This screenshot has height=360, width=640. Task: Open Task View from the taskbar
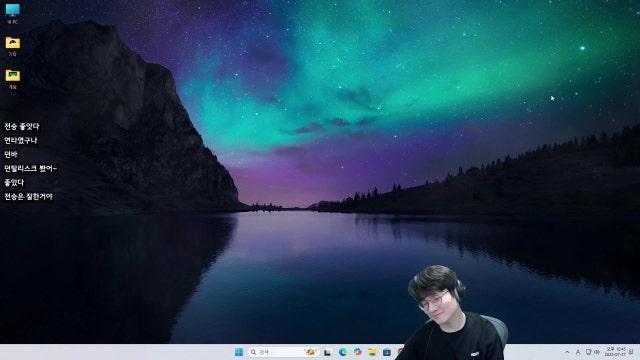tap(328, 352)
